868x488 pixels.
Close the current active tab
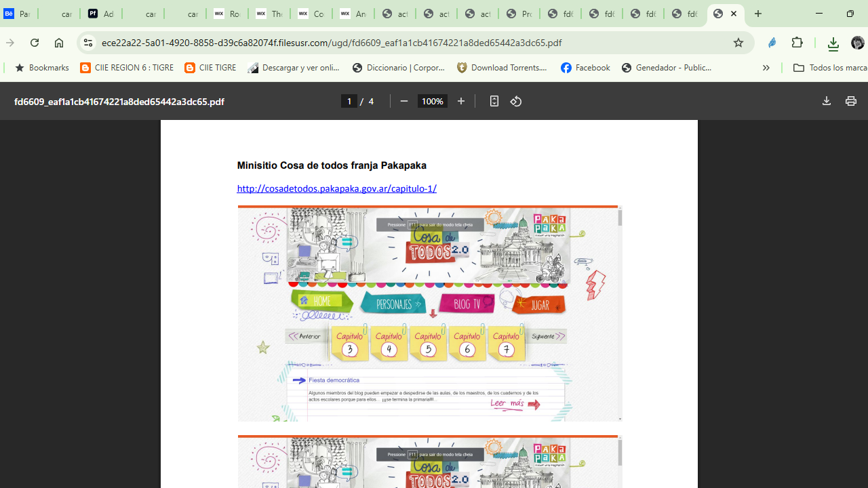[x=734, y=14]
